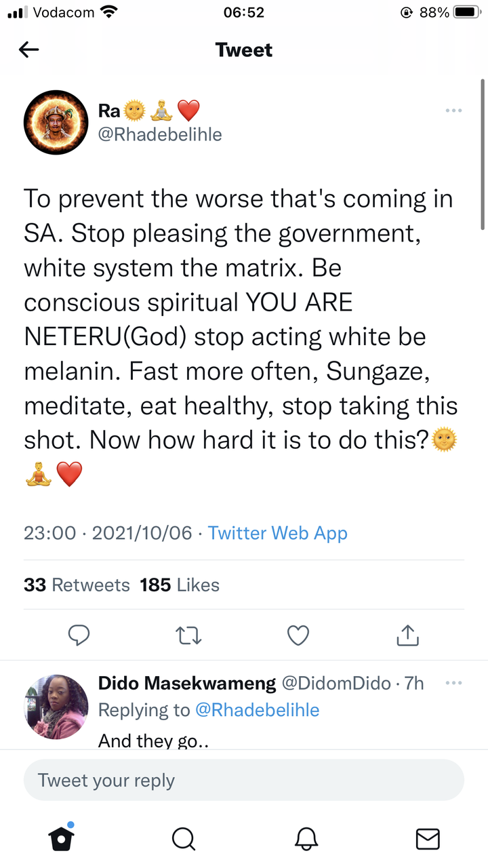This screenshot has width=488, height=868.
Task: Open Dido Masekwameng's avatar
Action: pos(56,707)
